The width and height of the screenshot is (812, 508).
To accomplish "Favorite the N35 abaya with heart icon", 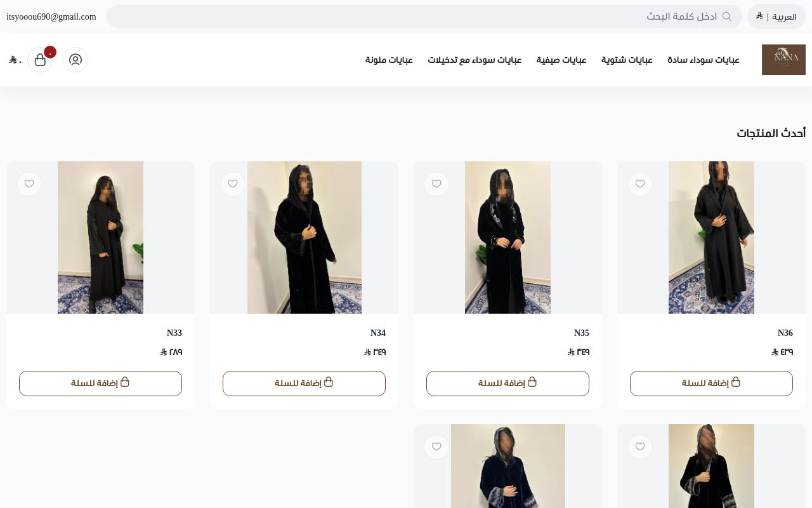I will click(436, 184).
